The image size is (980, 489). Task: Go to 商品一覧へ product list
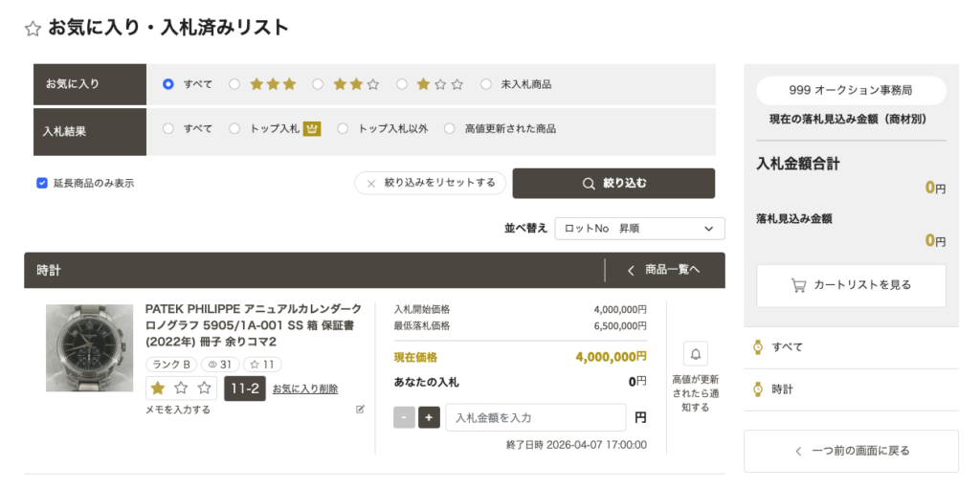[x=664, y=271]
